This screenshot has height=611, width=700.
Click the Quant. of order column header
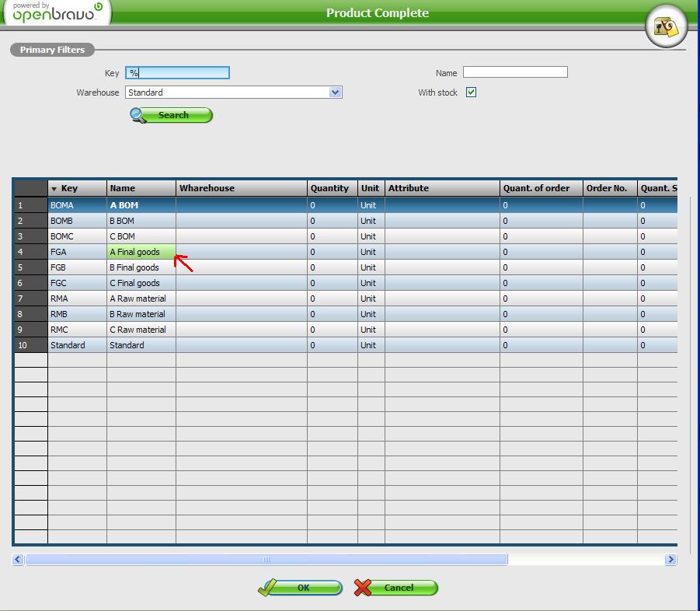542,188
